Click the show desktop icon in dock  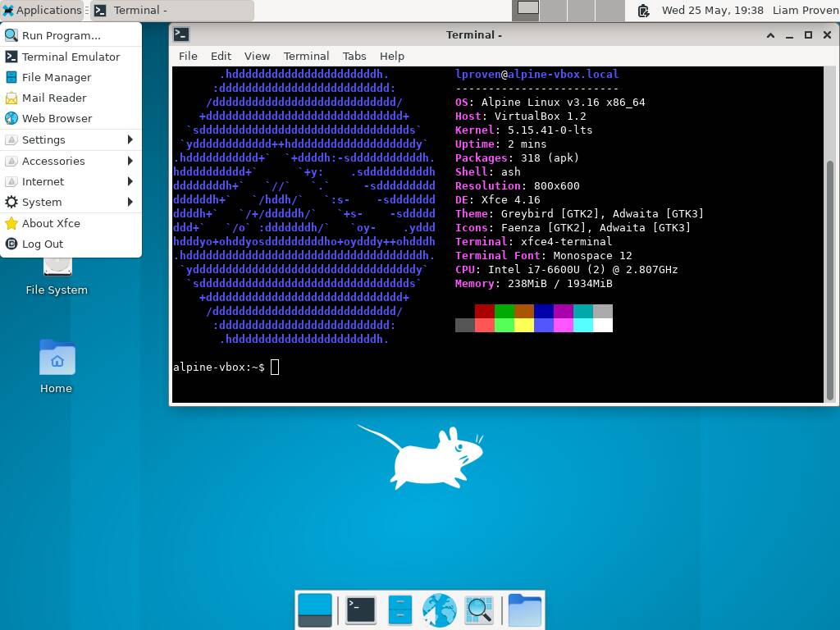[x=315, y=609]
